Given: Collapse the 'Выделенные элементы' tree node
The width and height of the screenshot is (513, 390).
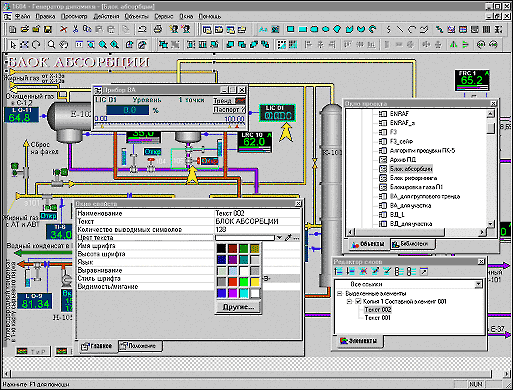Looking at the screenshot, I should point(340,293).
